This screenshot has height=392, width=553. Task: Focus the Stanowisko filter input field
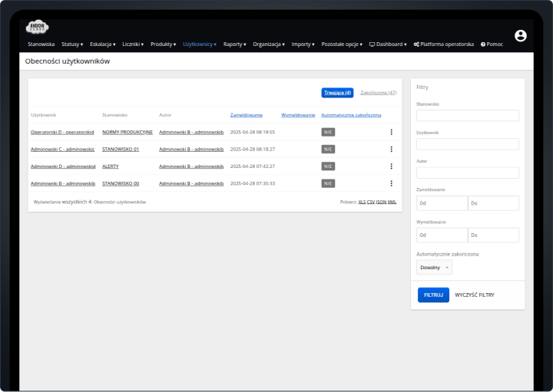click(x=467, y=116)
